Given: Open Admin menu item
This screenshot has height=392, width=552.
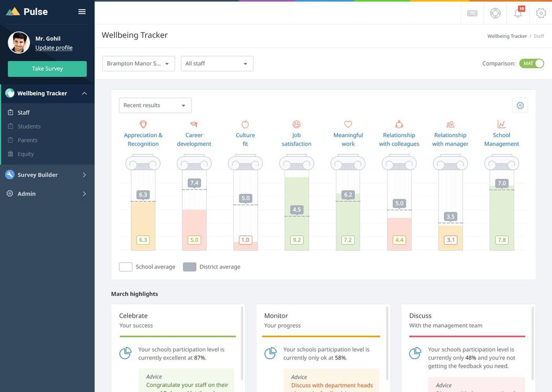Looking at the screenshot, I should pyautogui.click(x=47, y=193).
